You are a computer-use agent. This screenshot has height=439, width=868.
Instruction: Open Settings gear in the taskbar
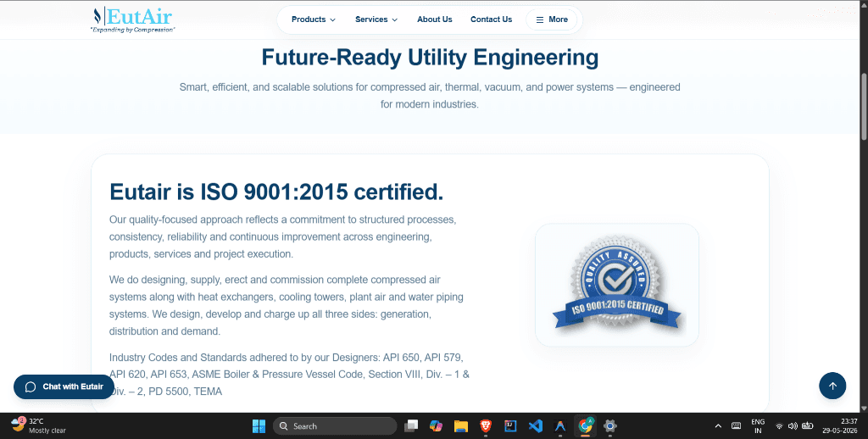610,425
